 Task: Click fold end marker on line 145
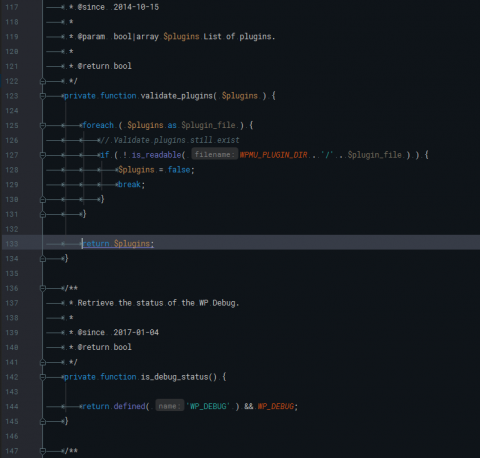(43, 421)
